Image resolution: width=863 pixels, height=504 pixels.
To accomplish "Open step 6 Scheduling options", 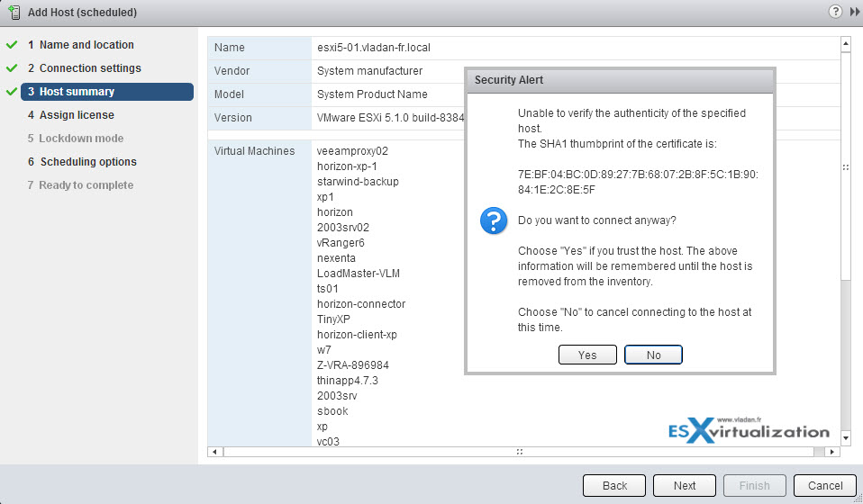I will click(x=82, y=162).
